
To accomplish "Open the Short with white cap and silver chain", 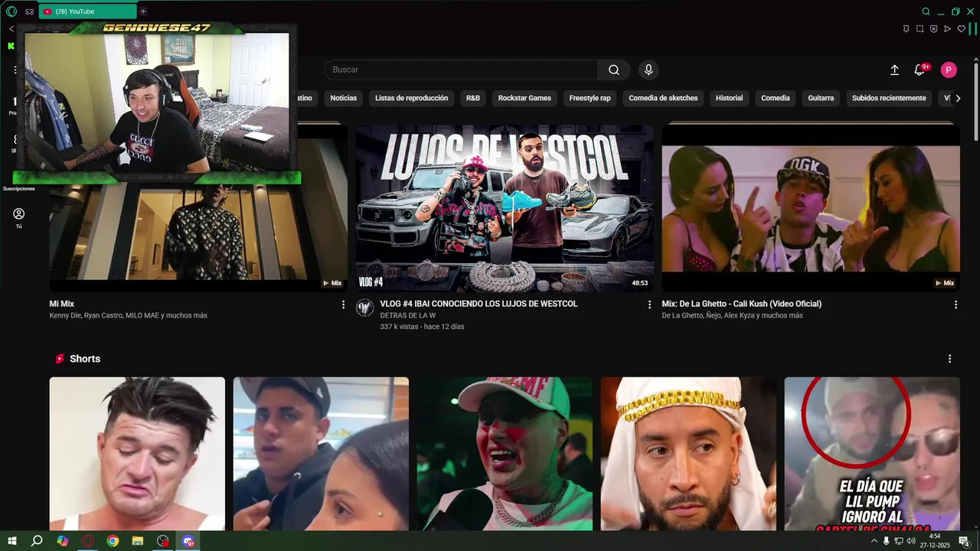I will (505, 453).
